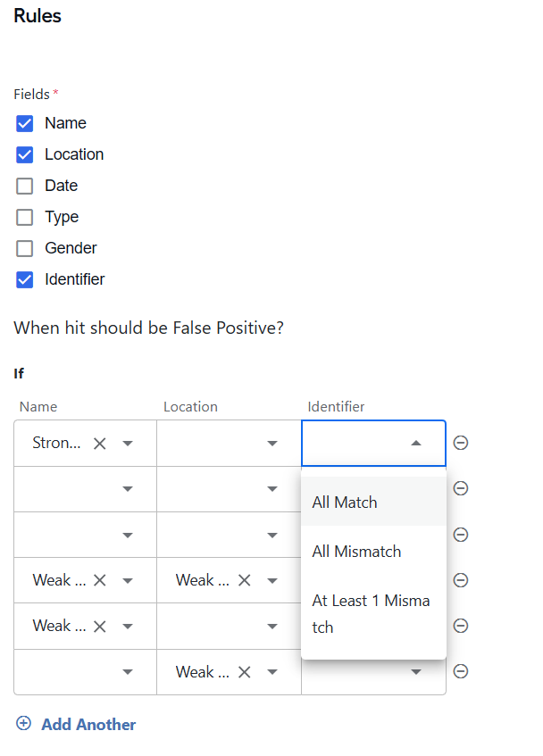Collapse the open Identifier dropdown arrow
This screenshot has width=543, height=756.
(416, 443)
